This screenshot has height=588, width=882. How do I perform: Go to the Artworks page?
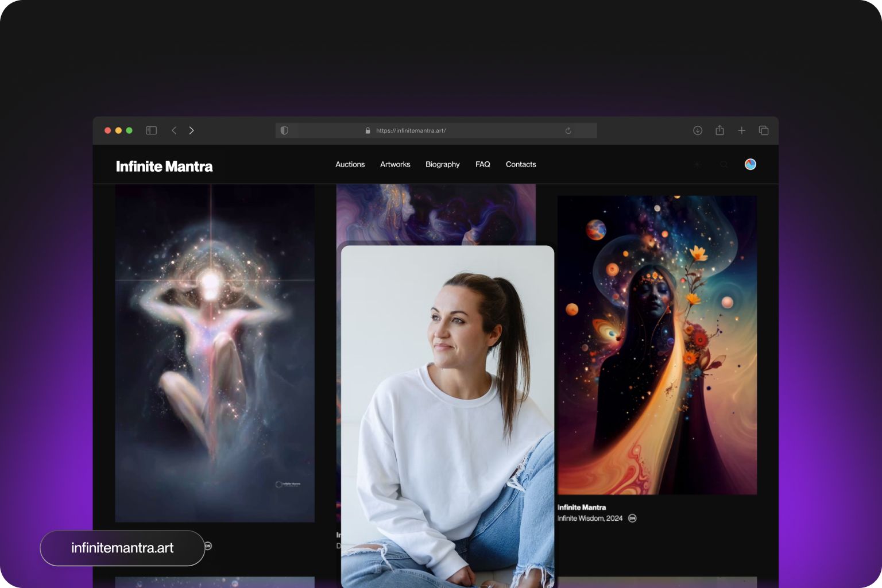click(x=395, y=164)
